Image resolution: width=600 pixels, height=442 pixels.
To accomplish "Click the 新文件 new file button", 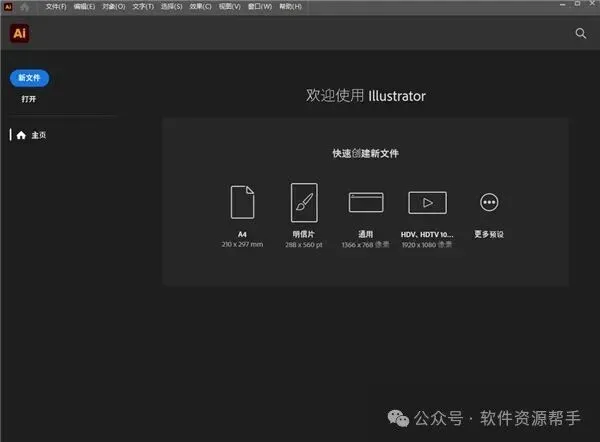I will [x=29, y=78].
